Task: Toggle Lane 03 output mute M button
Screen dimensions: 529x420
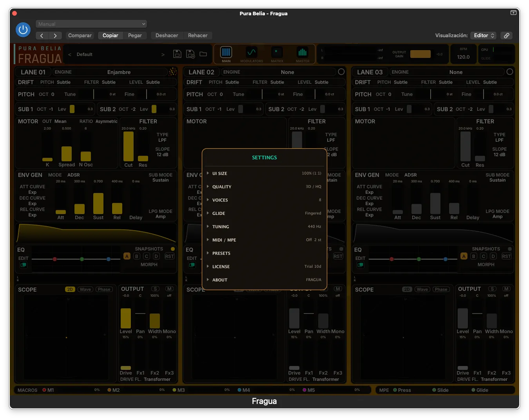Action: tap(506, 289)
